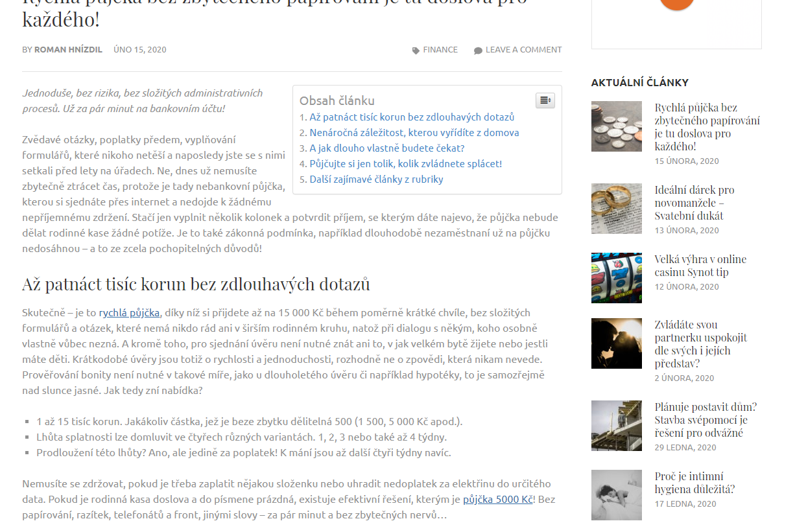The height and width of the screenshot is (532, 795).
Task: Click bullet starting 'Lhůta splatnosti lze domluvit'
Action: (241, 437)
